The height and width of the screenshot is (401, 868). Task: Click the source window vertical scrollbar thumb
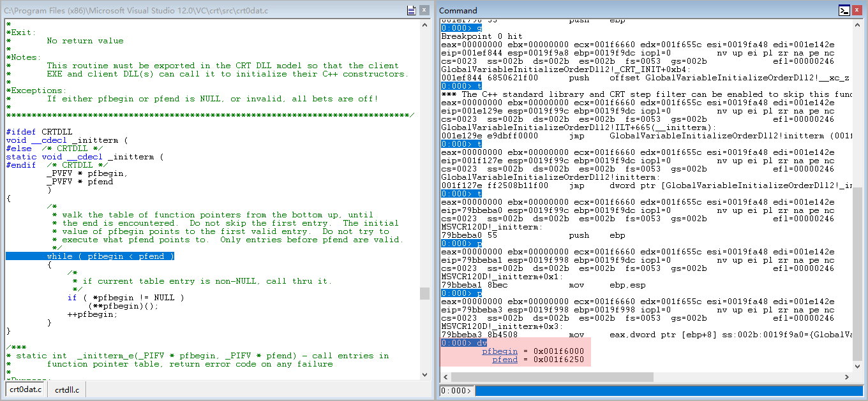424,293
